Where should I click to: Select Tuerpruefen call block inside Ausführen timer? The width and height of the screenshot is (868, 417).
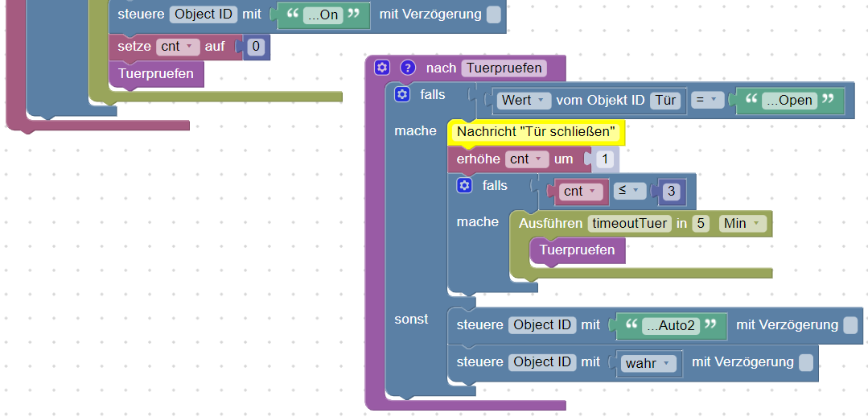tap(578, 250)
